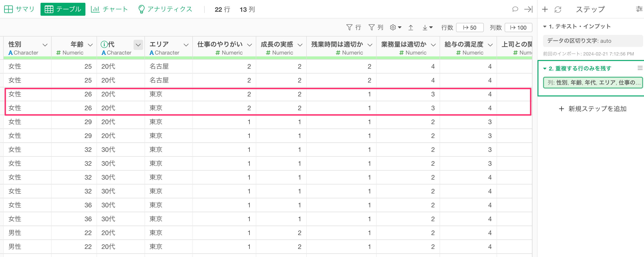
Task: Open the download arrow dropdown
Action: [x=427, y=28]
